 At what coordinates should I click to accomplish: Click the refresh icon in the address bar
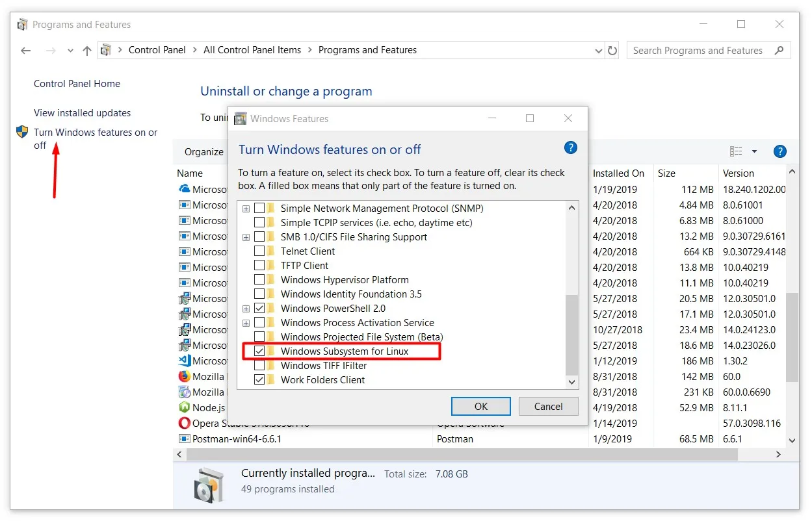612,50
